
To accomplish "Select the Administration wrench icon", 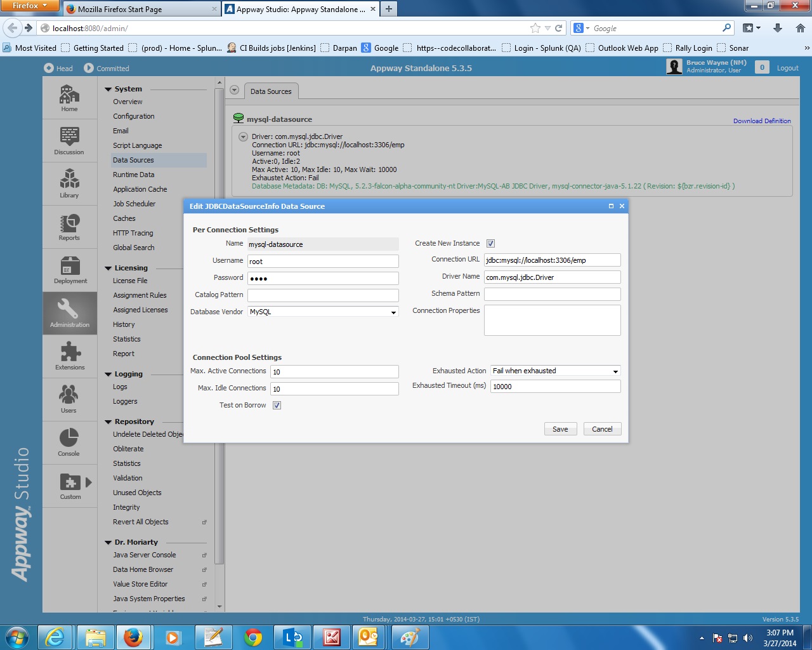I will click(68, 309).
